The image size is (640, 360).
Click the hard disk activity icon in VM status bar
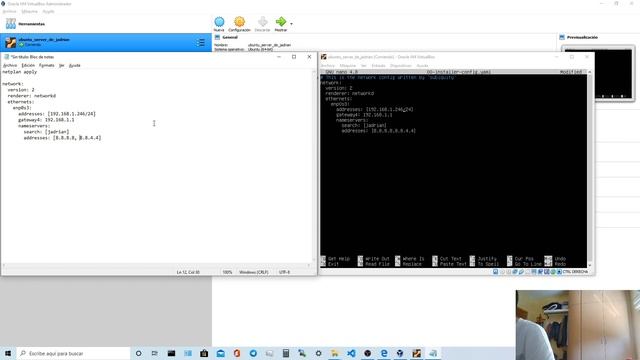(x=495, y=272)
